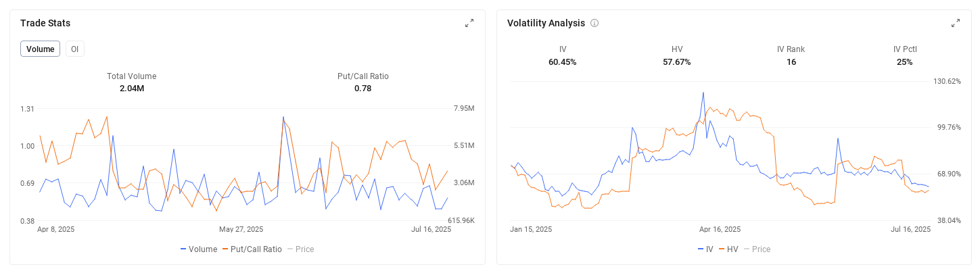The width and height of the screenshot is (980, 269).
Task: Expand the Volatility Analysis panel to fullscreen
Action: point(956,23)
